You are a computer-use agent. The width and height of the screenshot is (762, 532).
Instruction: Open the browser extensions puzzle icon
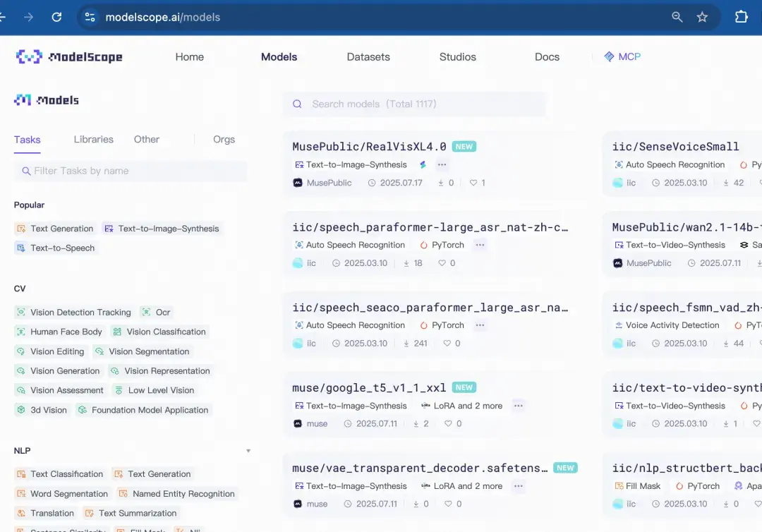741,17
